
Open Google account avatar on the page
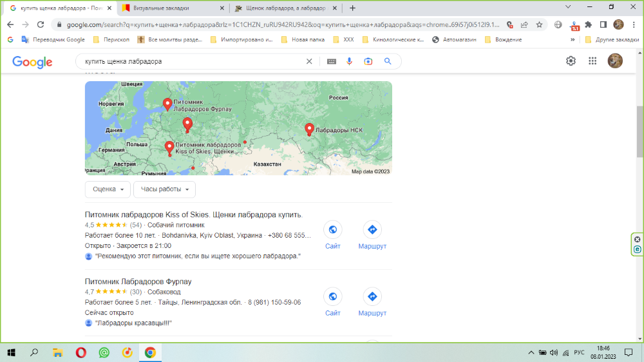615,61
